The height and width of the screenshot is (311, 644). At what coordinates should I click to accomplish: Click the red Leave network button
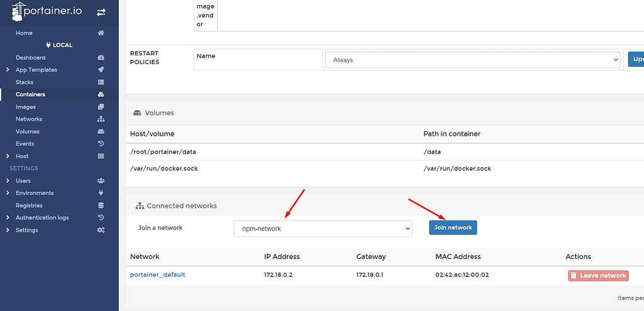point(597,275)
